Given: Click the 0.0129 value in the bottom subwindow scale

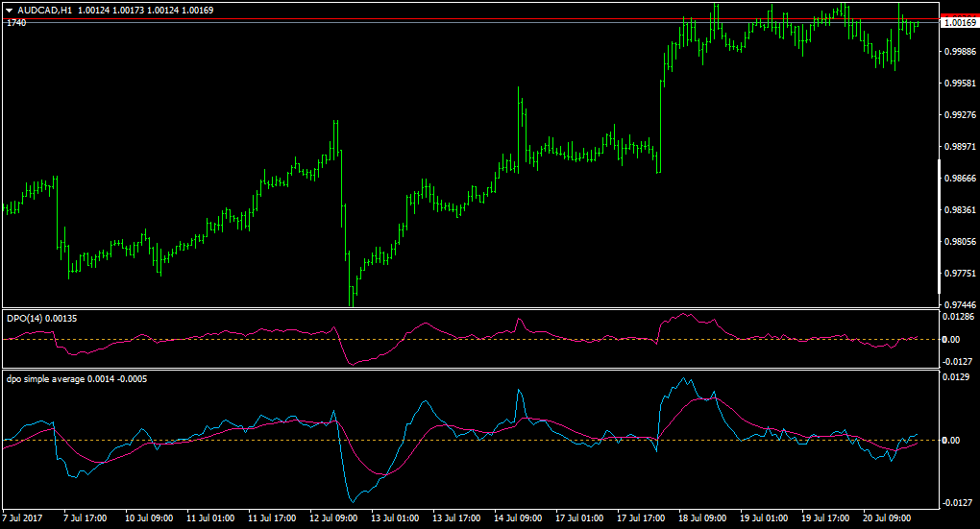Looking at the screenshot, I should point(956,376).
